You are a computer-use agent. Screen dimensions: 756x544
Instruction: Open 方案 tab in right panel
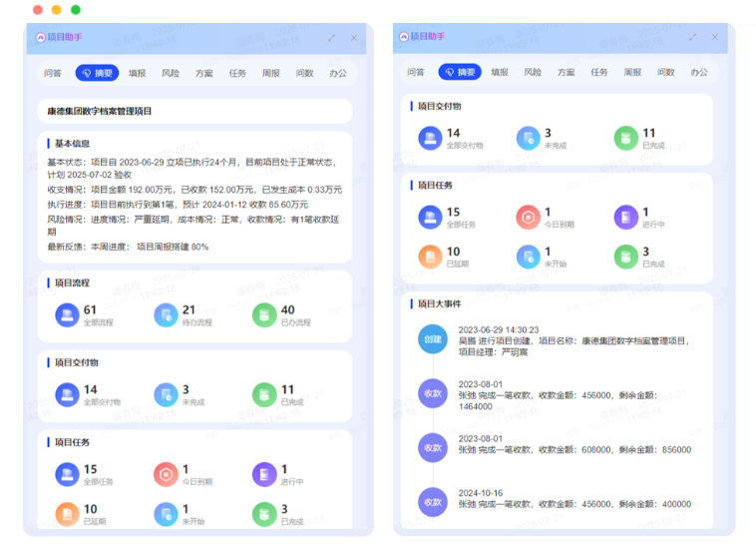pos(567,73)
